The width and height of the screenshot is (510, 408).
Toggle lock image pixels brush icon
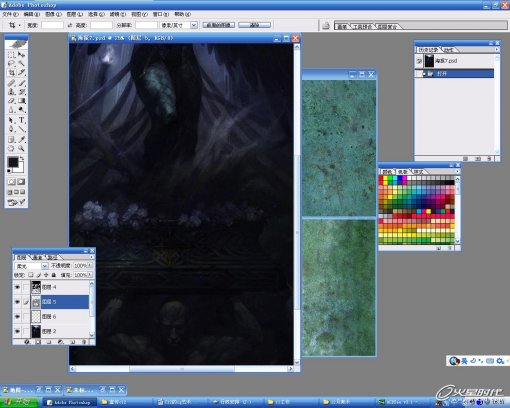[38, 275]
